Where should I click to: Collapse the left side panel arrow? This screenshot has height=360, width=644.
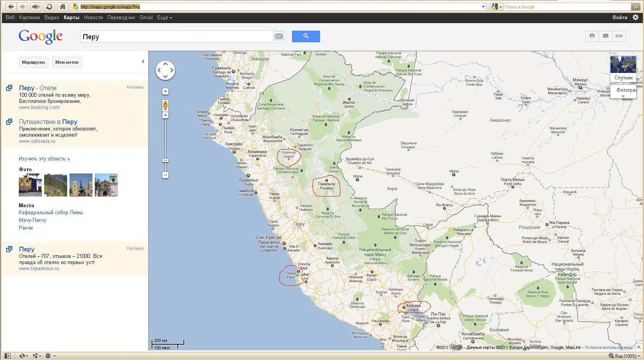[x=143, y=61]
